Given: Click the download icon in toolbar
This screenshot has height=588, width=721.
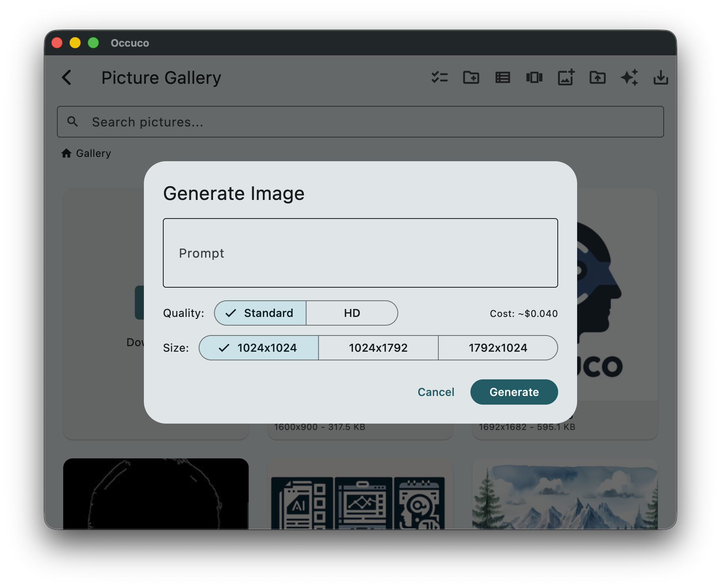Looking at the screenshot, I should click(661, 77).
